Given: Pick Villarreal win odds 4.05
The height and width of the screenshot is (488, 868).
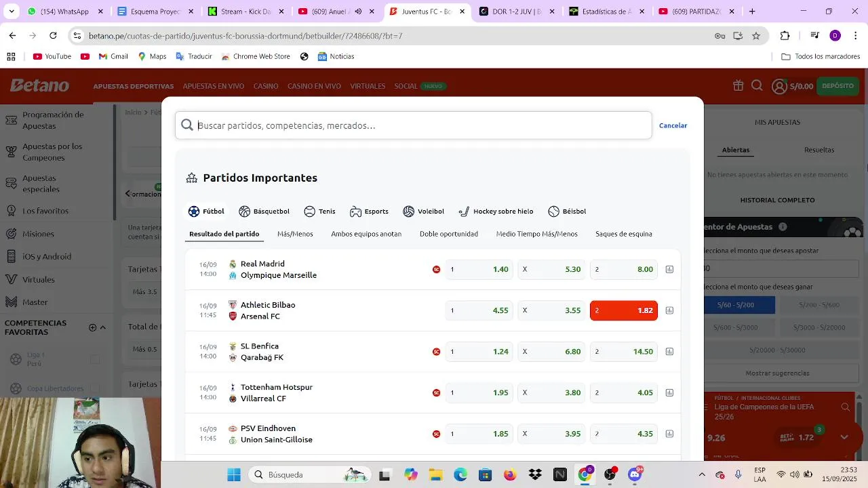Looking at the screenshot, I should point(624,393).
